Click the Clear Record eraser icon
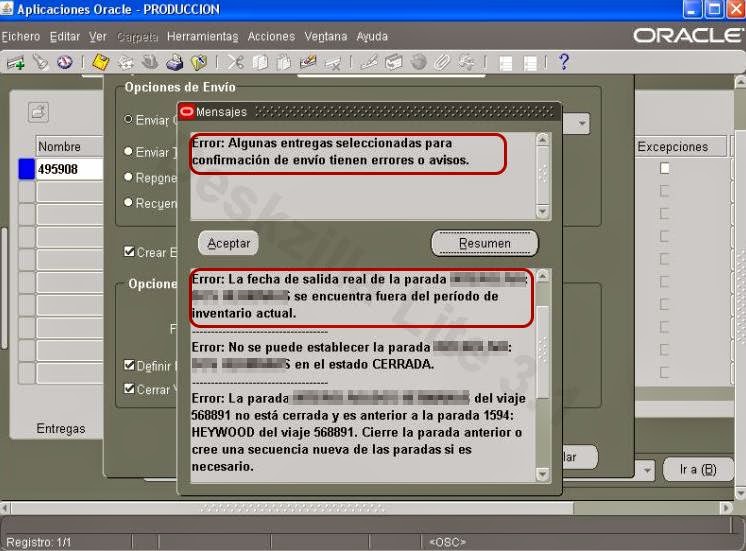The image size is (746, 551). (x=308, y=62)
